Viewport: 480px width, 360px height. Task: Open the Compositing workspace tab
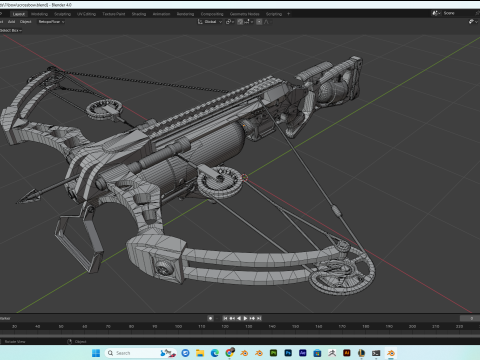click(x=212, y=14)
